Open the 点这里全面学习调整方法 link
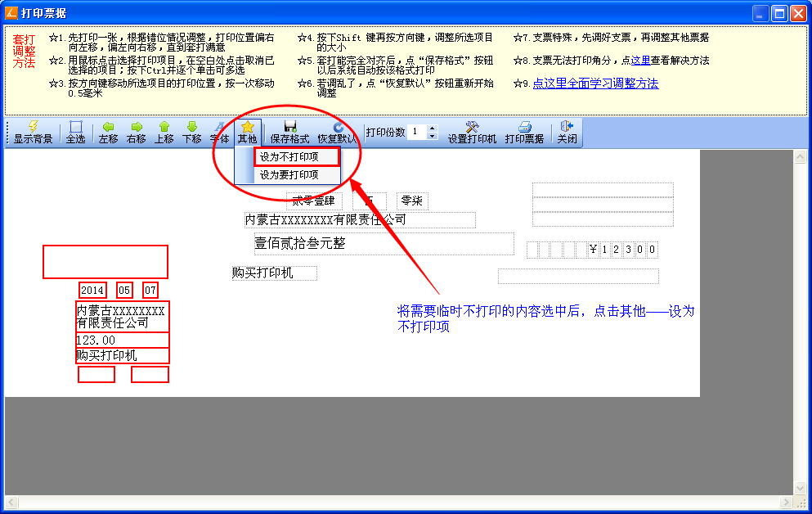Image resolution: width=812 pixels, height=514 pixels. point(595,83)
